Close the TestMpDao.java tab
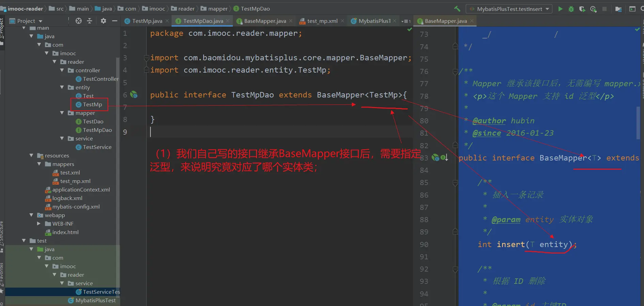This screenshot has height=306, width=644. (228, 21)
